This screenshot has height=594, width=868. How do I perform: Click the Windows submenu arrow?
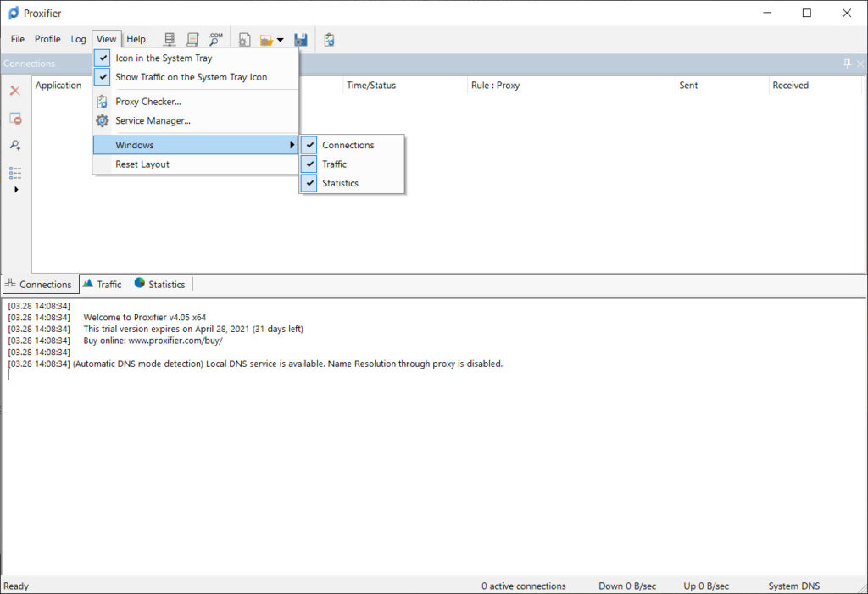click(x=292, y=145)
